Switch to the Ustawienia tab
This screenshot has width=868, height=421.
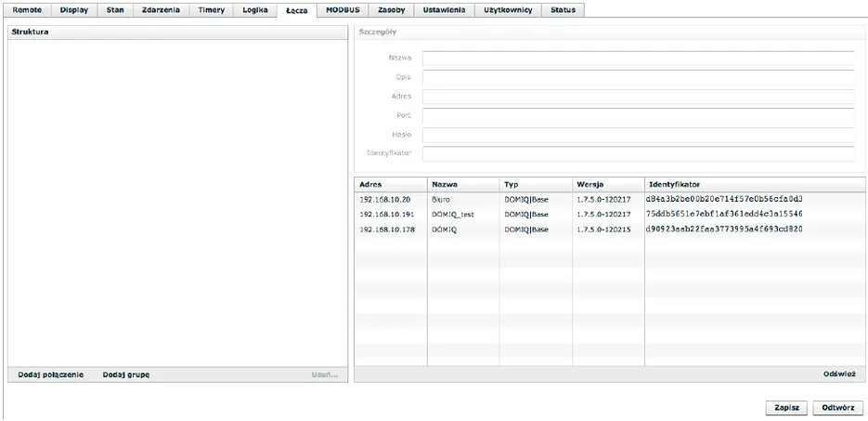click(444, 10)
